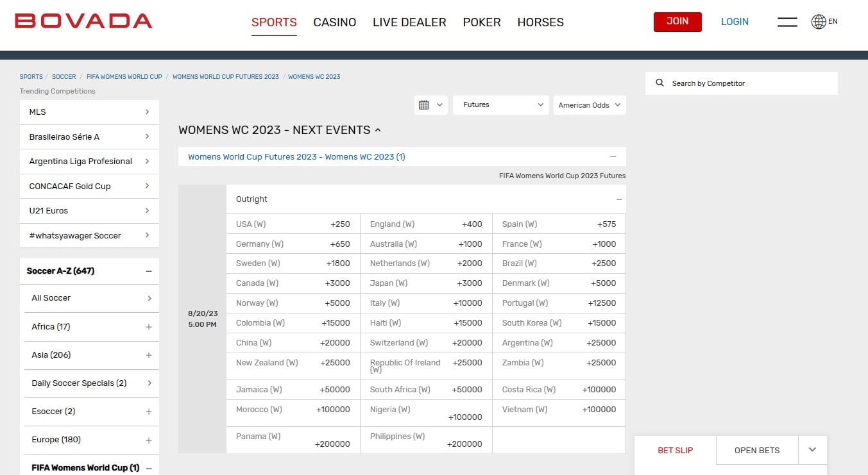Switch to the Poker section

(x=482, y=22)
